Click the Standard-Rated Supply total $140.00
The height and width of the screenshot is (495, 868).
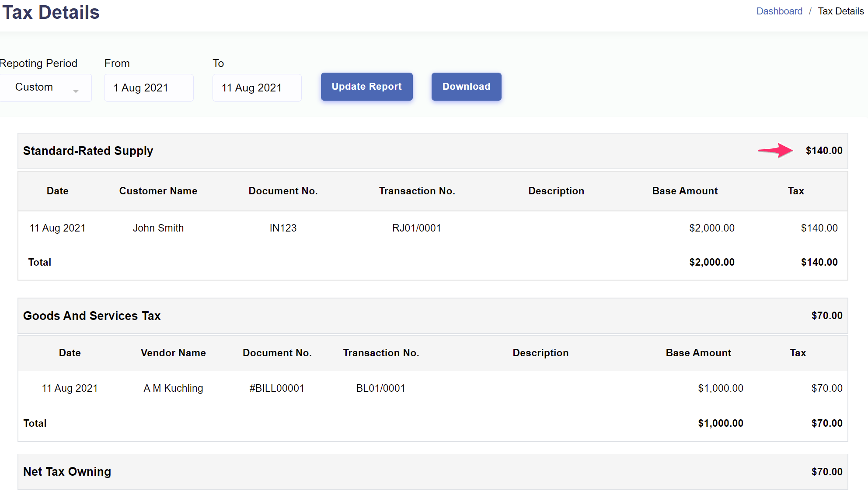point(824,151)
